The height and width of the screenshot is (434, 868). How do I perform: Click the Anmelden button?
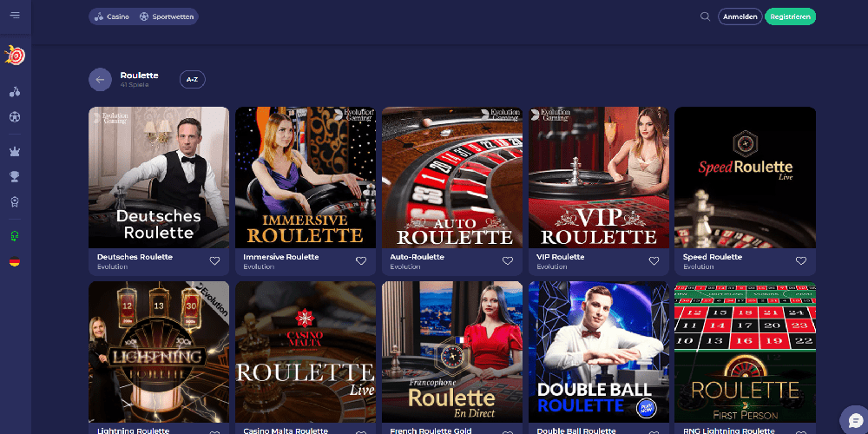(740, 16)
